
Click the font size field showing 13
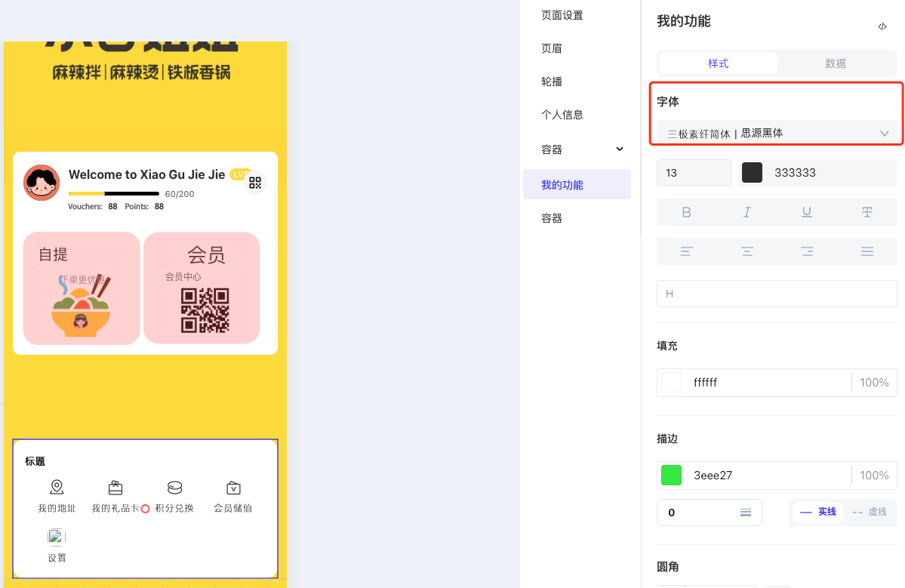(694, 173)
